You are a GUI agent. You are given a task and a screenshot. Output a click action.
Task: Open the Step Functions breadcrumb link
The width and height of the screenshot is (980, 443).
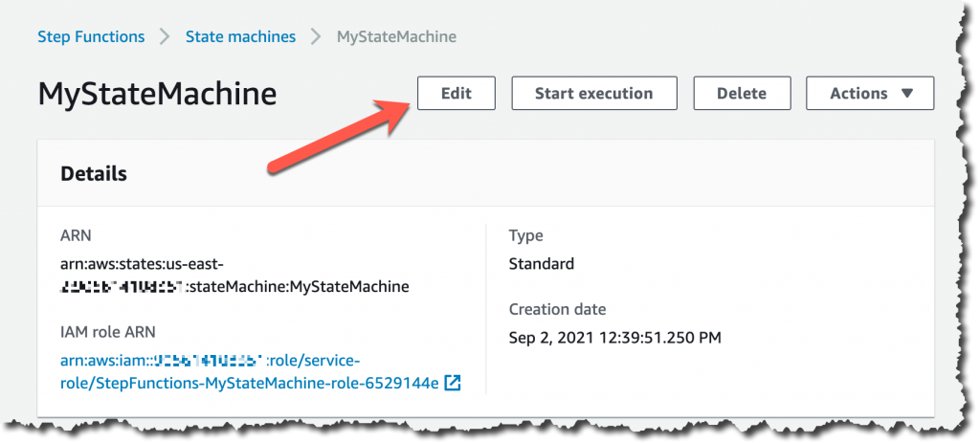click(x=91, y=37)
